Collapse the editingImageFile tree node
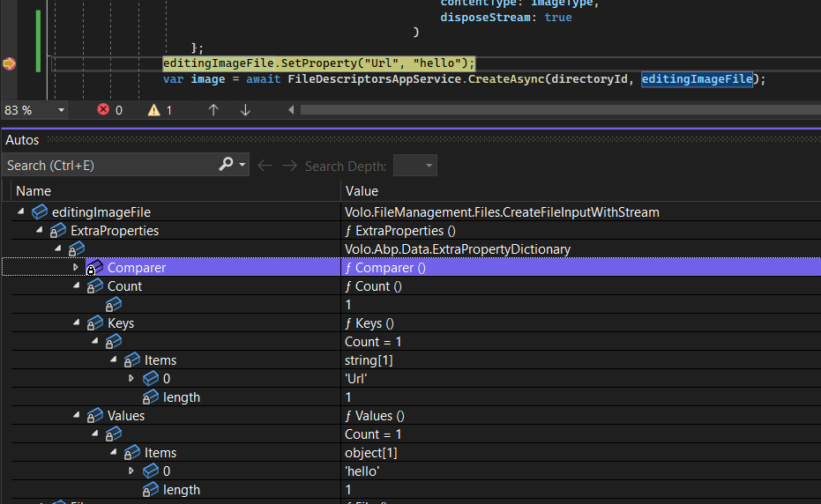Image resolution: width=821 pixels, height=504 pixels. [20, 212]
